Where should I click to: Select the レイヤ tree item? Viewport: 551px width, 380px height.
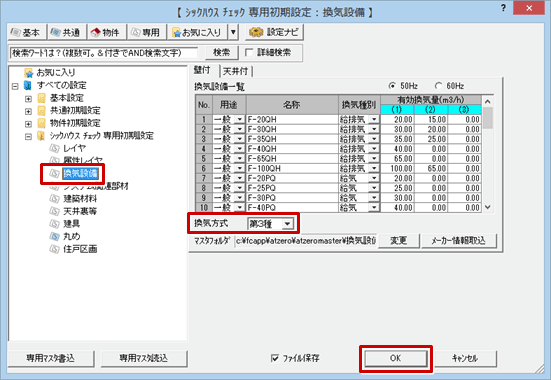pos(74,148)
